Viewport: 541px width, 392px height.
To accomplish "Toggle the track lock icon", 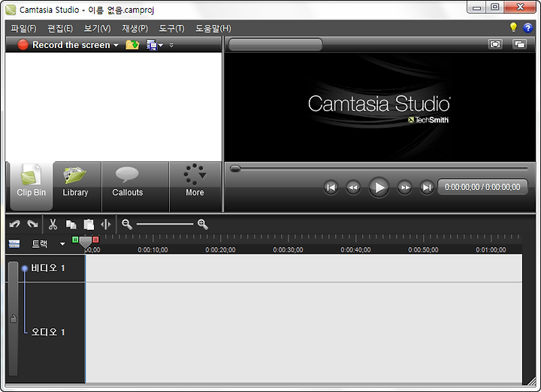I will pyautogui.click(x=14, y=318).
